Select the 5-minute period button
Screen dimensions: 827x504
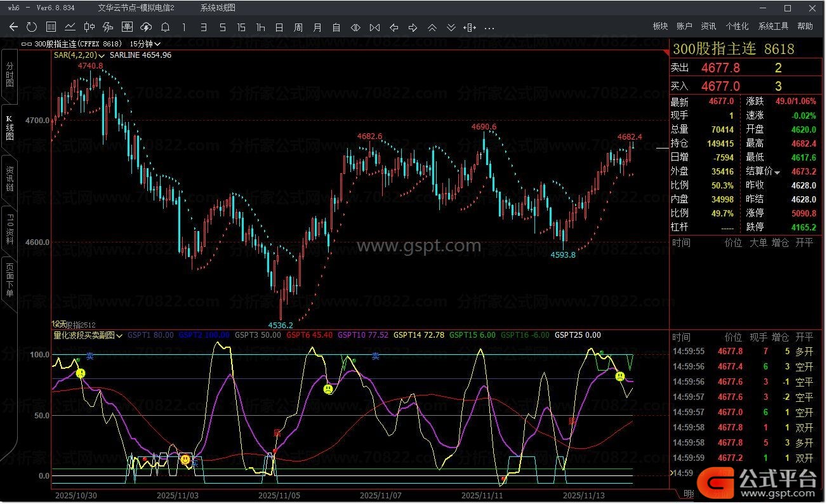(222, 27)
